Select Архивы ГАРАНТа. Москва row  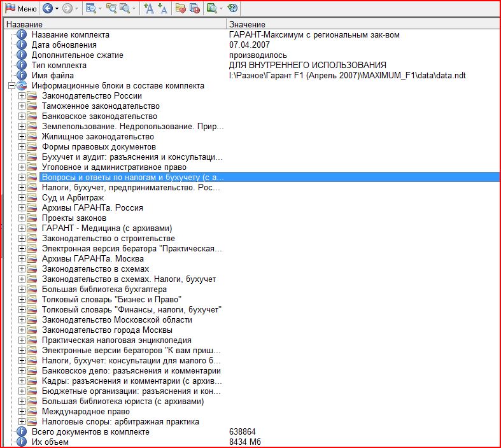(x=93, y=258)
